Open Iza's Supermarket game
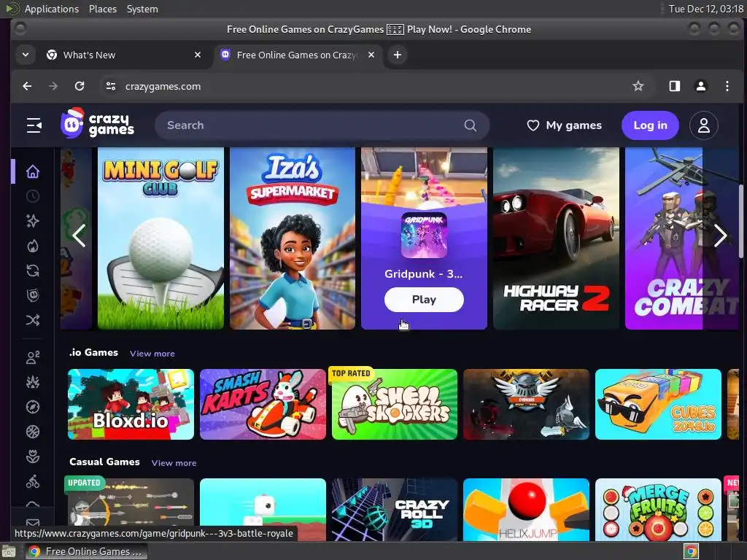This screenshot has width=747, height=560. point(293,238)
